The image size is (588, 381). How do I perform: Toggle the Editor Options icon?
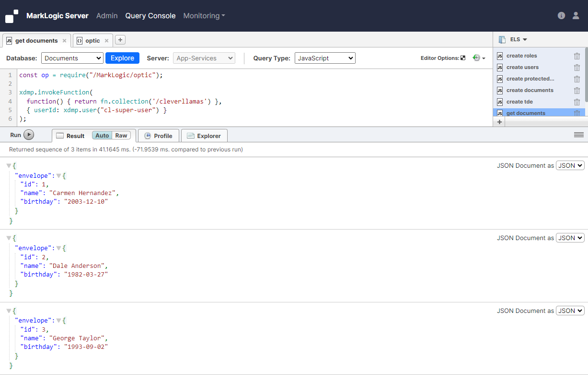click(x=463, y=58)
